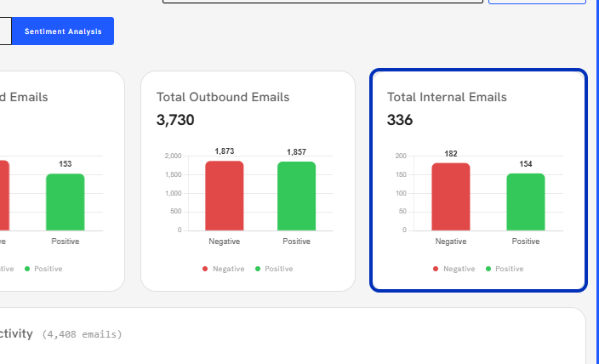The width and height of the screenshot is (599, 364).
Task: Click the (4,408 emails) activity count
Action: click(82, 334)
